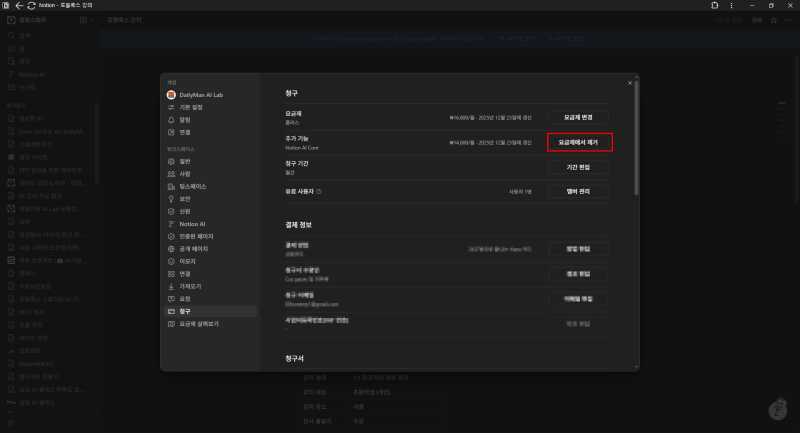The image size is (800, 433).
Task: Open 멤버 관리 for paid users
Action: pos(578,191)
